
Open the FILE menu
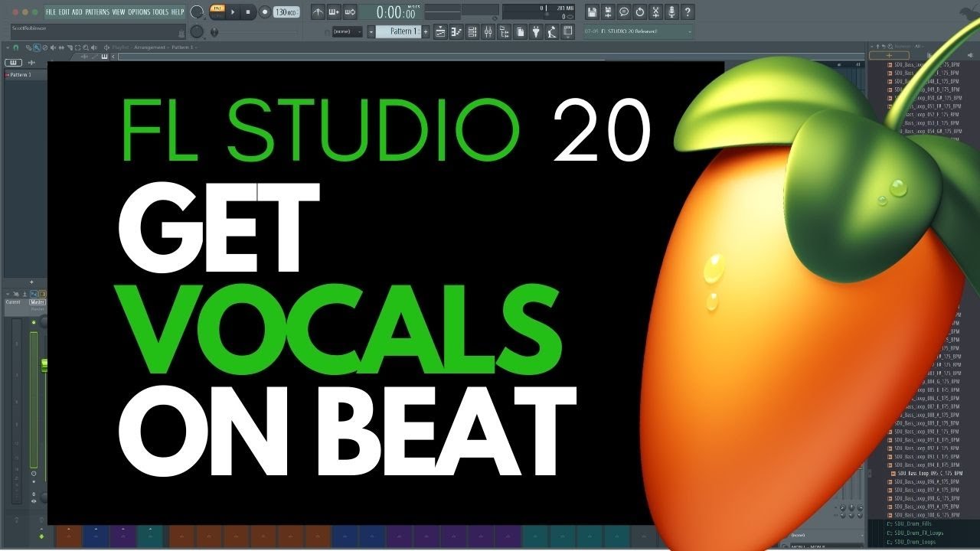(x=51, y=12)
